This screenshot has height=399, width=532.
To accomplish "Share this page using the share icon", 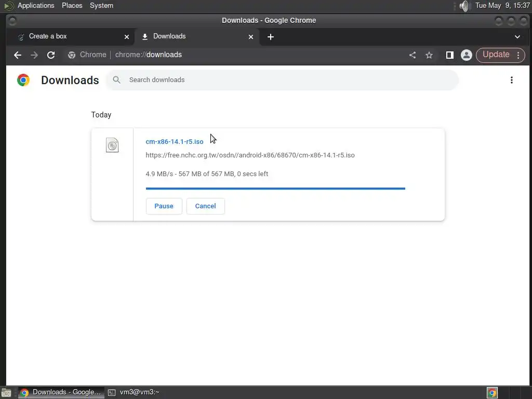I will [412, 55].
